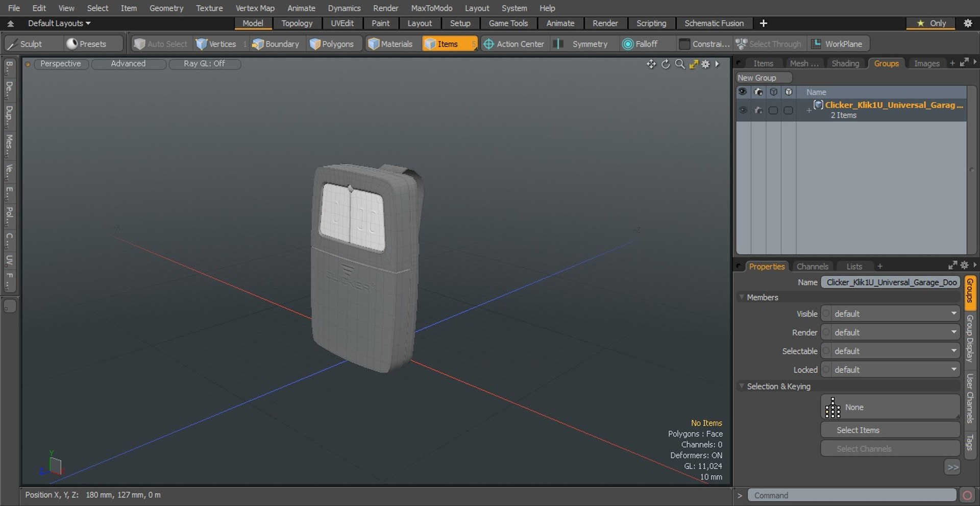This screenshot has width=980, height=506.
Task: Open viewport settings gear icon
Action: pyautogui.click(x=705, y=64)
